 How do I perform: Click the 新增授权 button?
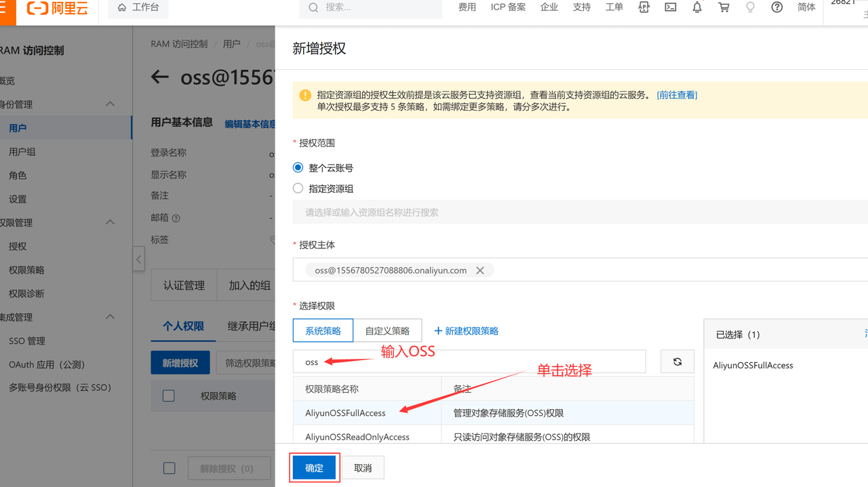[x=180, y=363]
